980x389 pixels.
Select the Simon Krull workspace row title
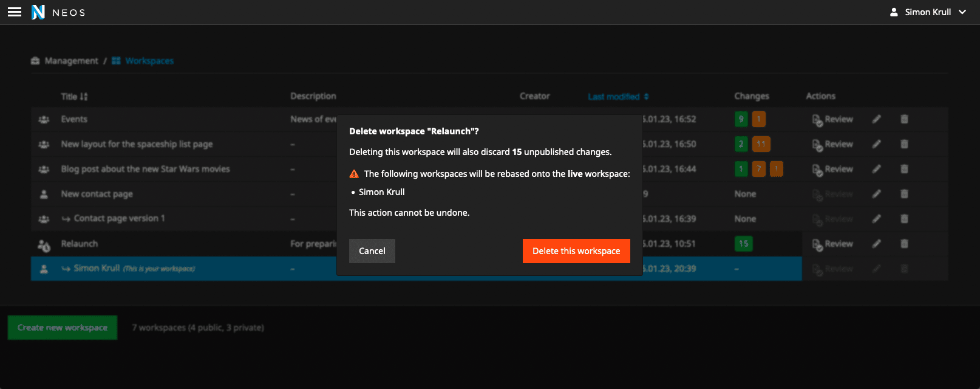click(x=97, y=268)
